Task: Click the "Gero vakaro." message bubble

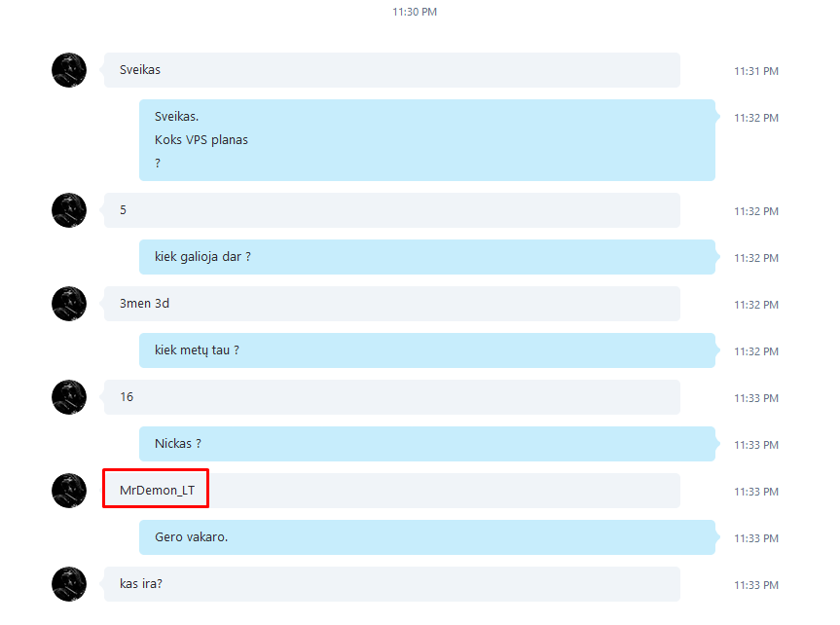Action: (x=427, y=537)
